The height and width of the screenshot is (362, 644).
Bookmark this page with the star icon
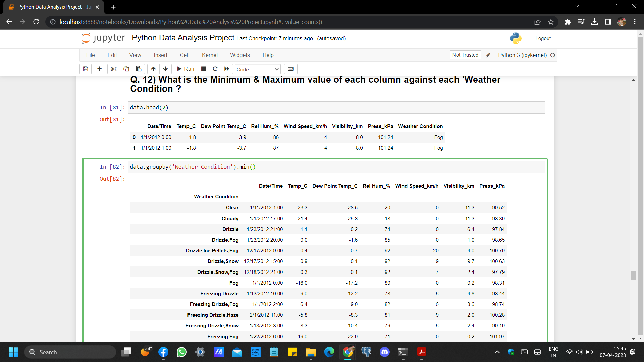click(551, 22)
